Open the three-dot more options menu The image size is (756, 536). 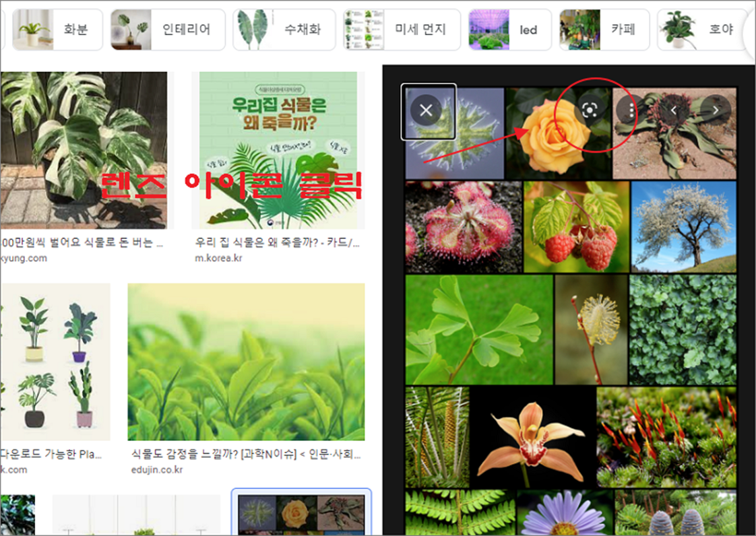click(631, 110)
